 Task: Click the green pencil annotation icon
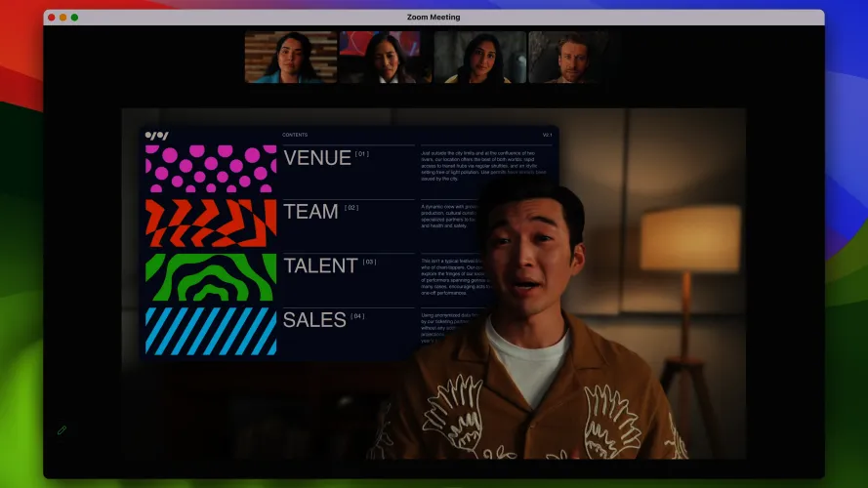click(62, 429)
